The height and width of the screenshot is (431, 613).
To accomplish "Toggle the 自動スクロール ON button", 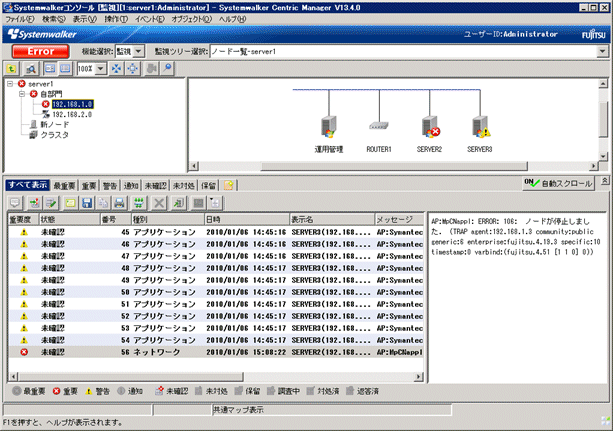I will point(558,183).
